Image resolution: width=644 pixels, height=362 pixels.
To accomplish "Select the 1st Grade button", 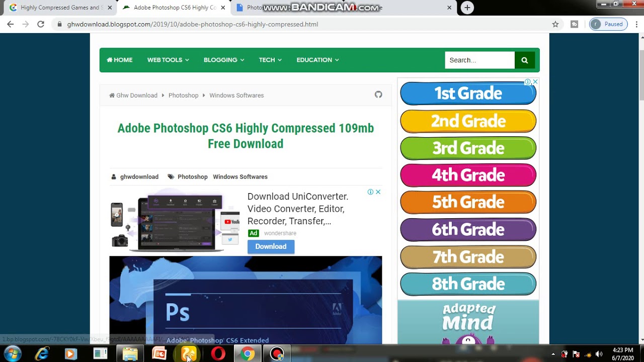I will pyautogui.click(x=468, y=94).
